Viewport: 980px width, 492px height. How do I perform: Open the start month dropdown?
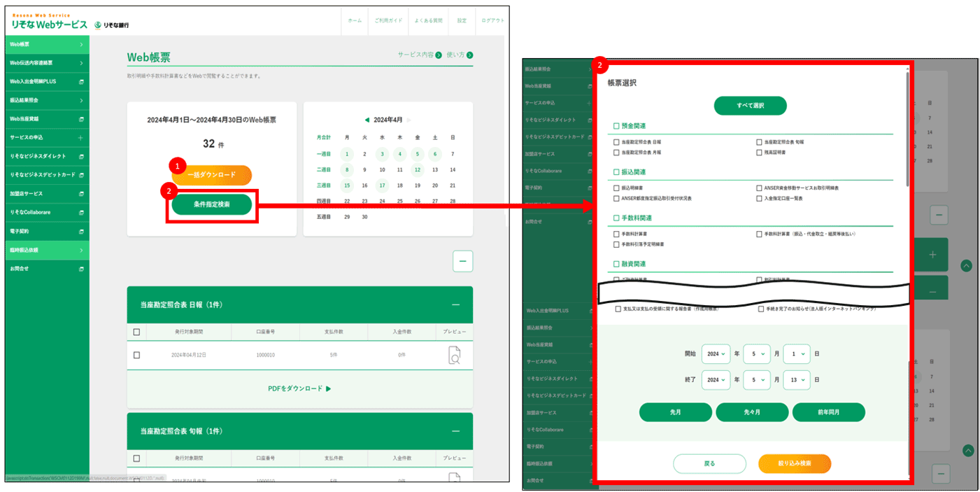pos(757,355)
